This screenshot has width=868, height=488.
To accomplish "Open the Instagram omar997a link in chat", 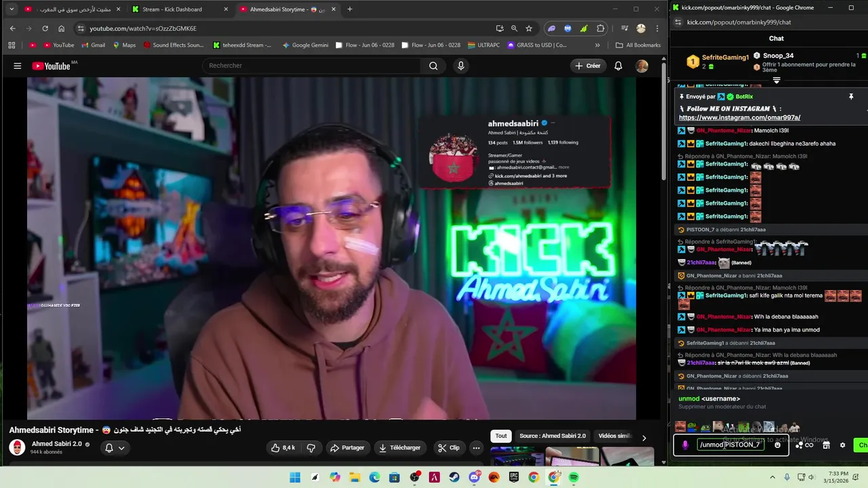I will coord(739,118).
